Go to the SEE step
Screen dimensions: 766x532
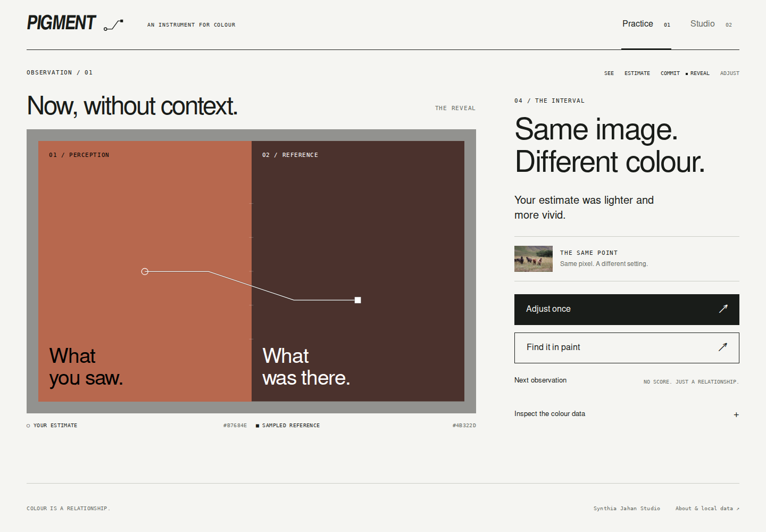pyautogui.click(x=609, y=73)
